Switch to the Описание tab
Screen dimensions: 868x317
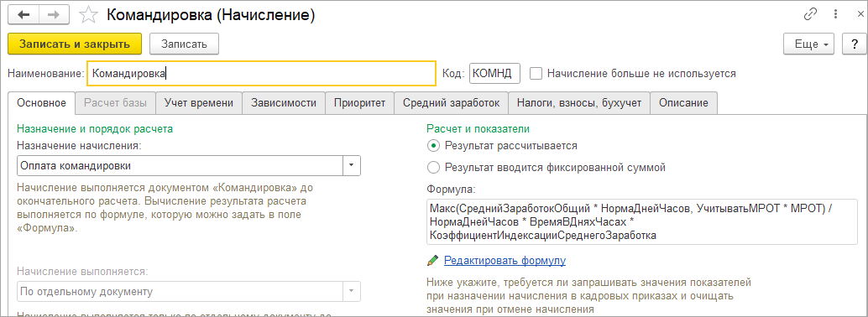click(683, 103)
